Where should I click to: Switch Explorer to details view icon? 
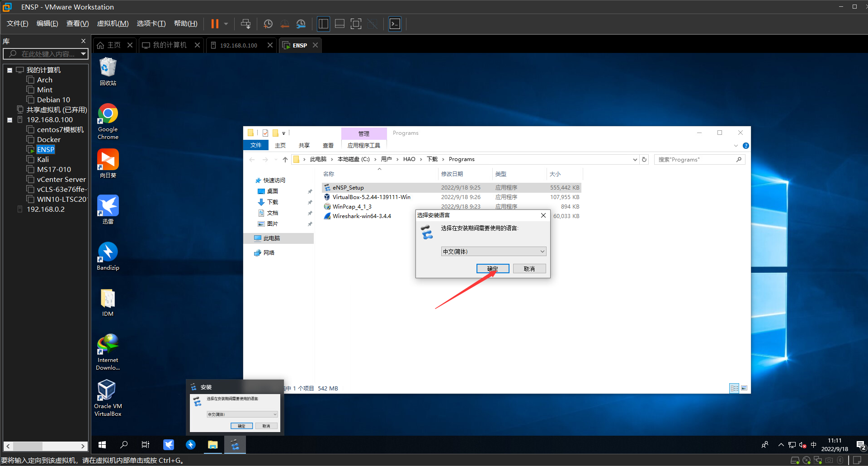(735, 388)
